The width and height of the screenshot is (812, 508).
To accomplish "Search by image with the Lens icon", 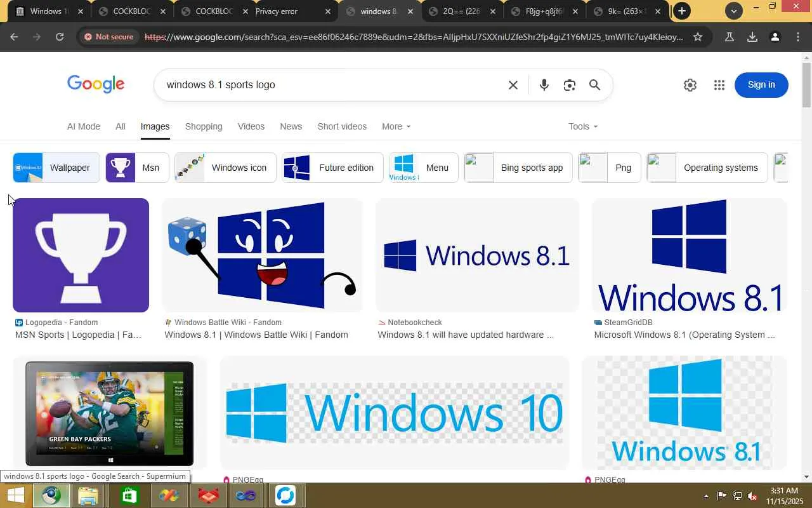I will click(x=569, y=85).
